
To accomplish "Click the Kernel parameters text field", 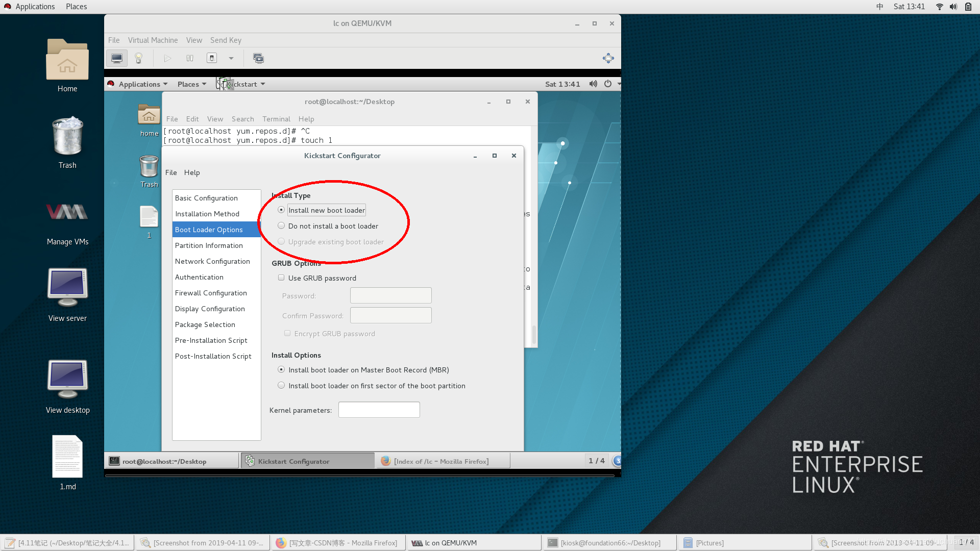I will pos(379,410).
